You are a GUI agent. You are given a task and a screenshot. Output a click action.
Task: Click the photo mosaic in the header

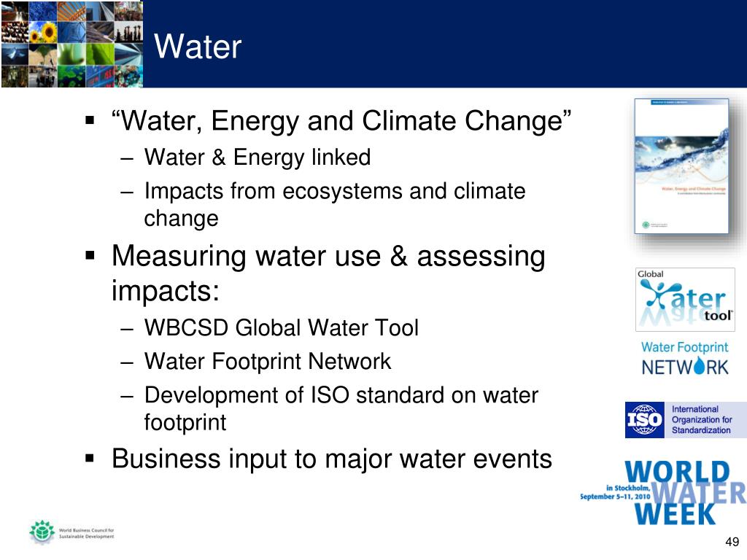pos(71,44)
